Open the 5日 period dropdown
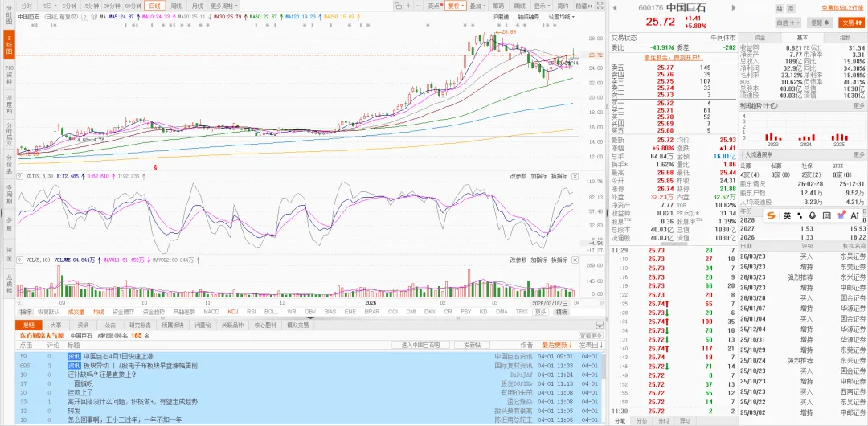This screenshot has width=868, height=426. [x=49, y=6]
